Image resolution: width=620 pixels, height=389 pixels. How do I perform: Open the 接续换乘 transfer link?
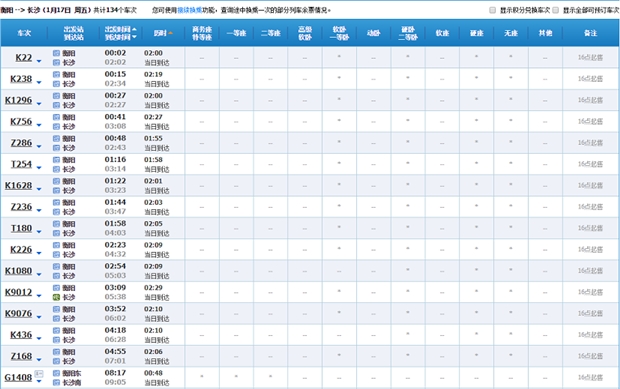(189, 10)
